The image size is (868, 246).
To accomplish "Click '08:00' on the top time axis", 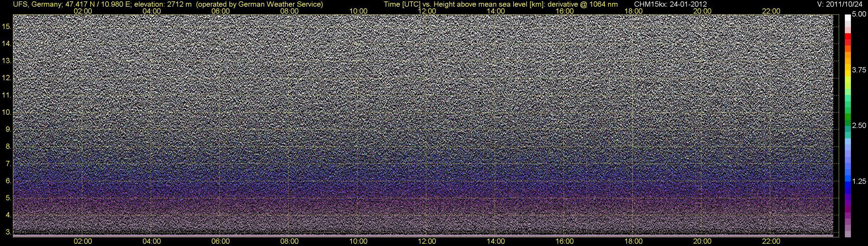I will click(x=289, y=11).
